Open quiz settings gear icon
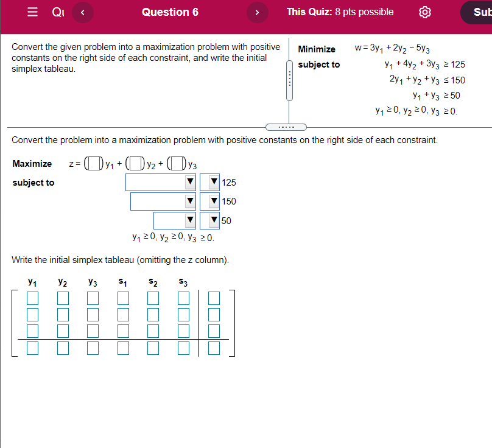Viewport: 492px width, 448px height. [425, 13]
